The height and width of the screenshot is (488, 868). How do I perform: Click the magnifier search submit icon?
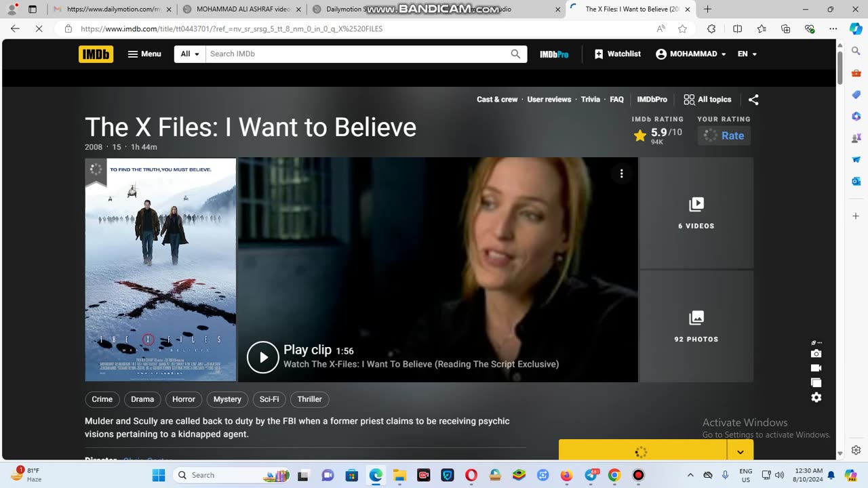[516, 54]
